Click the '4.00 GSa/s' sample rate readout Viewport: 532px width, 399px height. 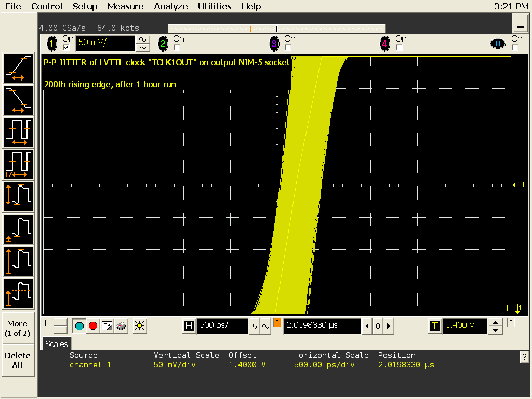click(62, 28)
